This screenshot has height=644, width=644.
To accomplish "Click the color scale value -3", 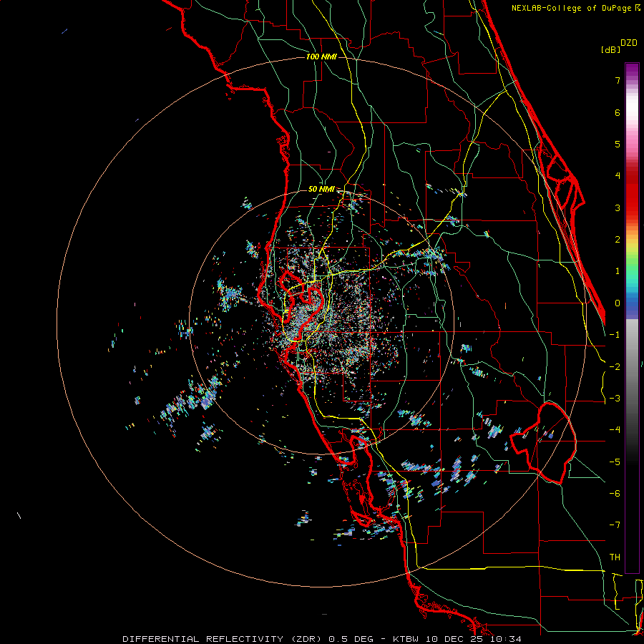I will 615,399.
